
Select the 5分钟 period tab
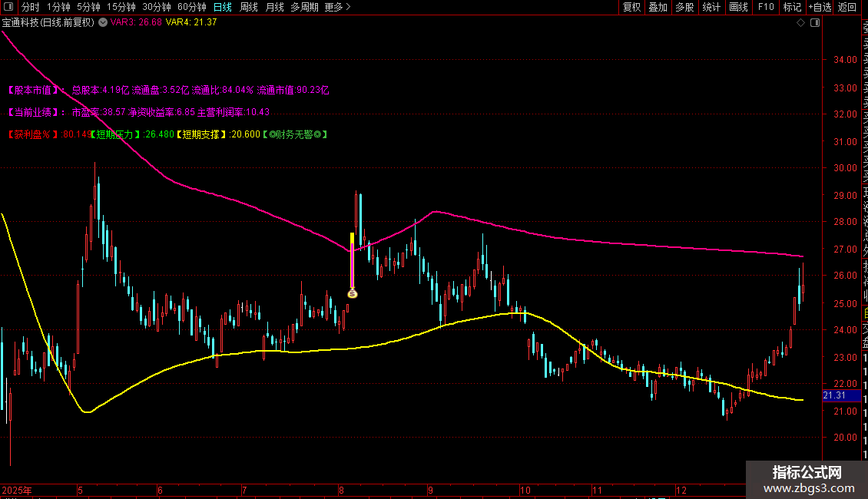(88, 7)
